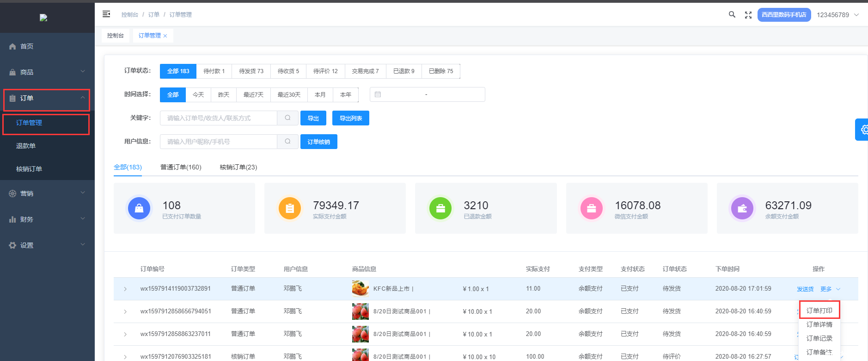
Task: Open the user account dropdown 123456789
Action: click(x=837, y=15)
